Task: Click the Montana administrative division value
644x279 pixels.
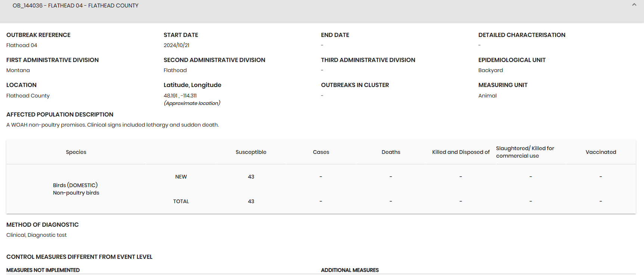Action: click(18, 70)
